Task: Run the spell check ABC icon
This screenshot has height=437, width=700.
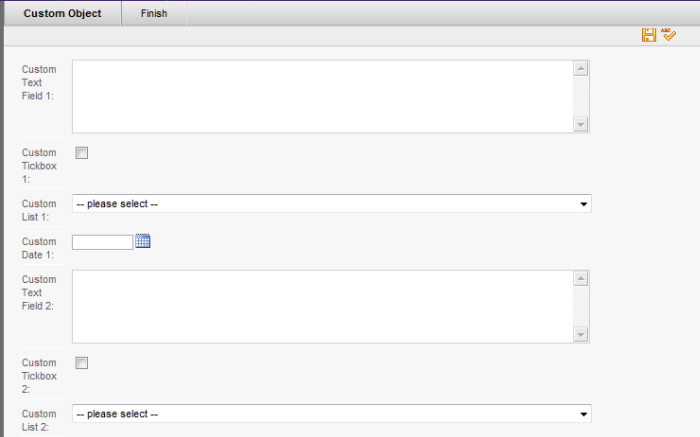Action: point(668,34)
